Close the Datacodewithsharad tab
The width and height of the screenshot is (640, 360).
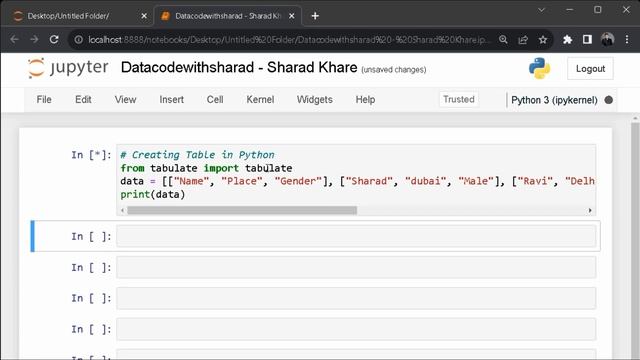pyautogui.click(x=291, y=16)
